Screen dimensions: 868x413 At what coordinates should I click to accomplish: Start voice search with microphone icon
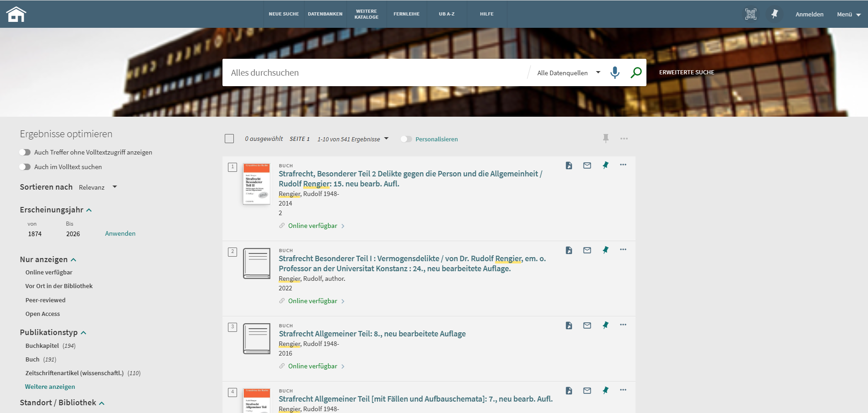(x=615, y=72)
